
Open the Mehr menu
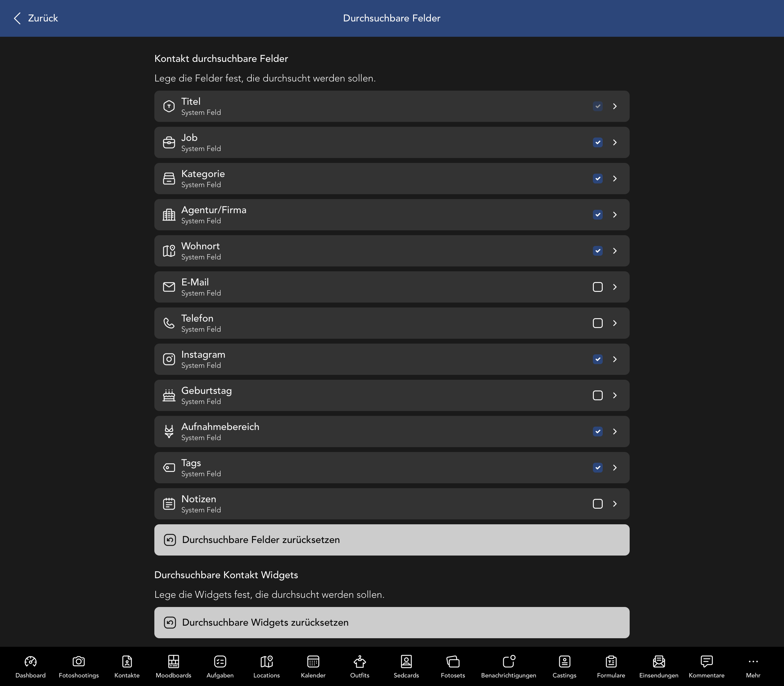(753, 666)
